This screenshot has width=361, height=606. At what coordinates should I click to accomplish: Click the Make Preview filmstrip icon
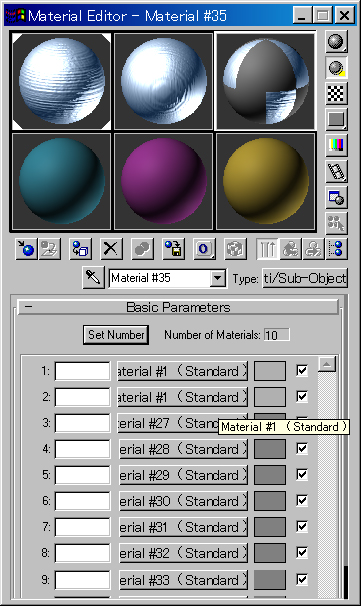tap(336, 172)
